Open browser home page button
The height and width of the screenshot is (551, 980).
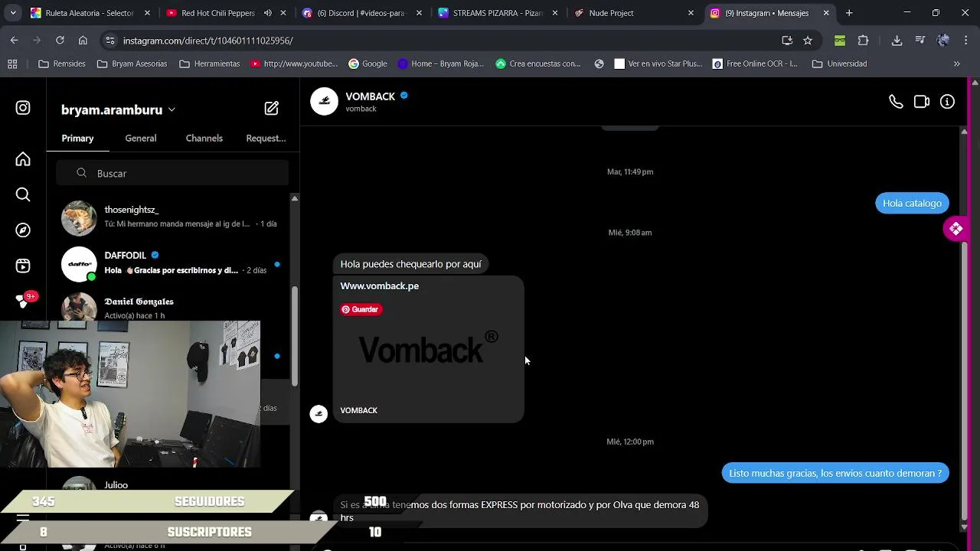click(83, 41)
